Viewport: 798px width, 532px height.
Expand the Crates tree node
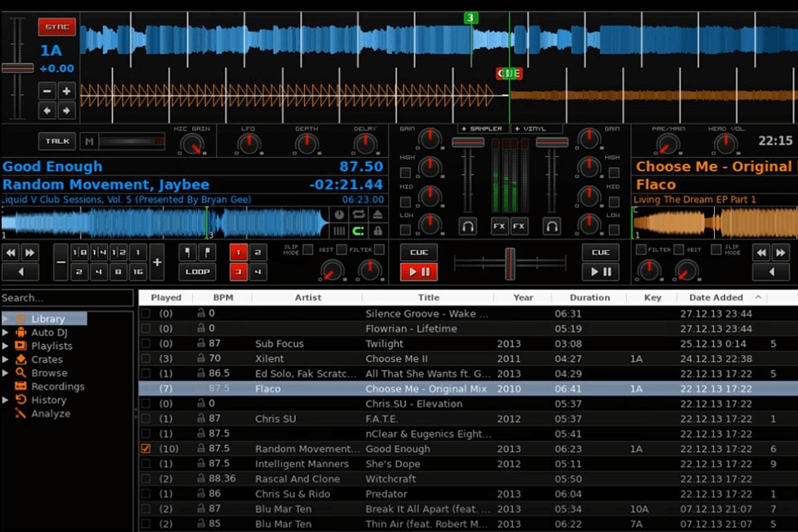pos(6,359)
